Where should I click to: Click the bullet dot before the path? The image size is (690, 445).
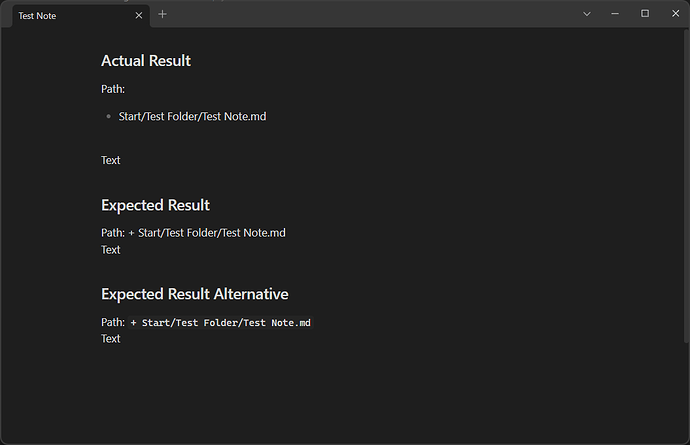pyautogui.click(x=108, y=117)
